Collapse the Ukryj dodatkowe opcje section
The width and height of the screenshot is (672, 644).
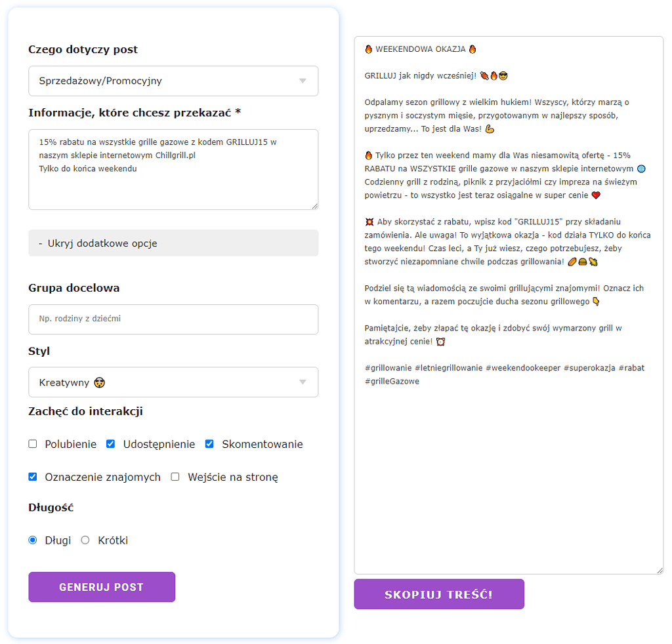173,243
